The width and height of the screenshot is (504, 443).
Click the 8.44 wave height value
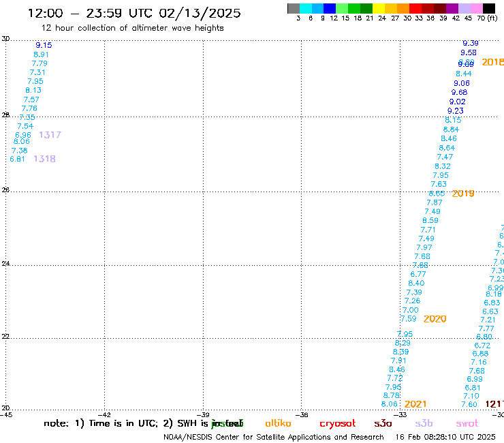click(x=464, y=74)
